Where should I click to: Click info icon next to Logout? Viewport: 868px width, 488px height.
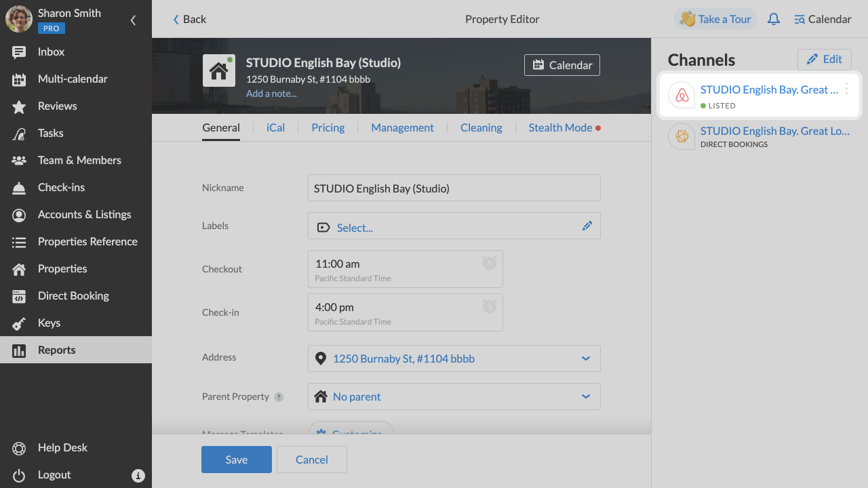click(x=138, y=475)
